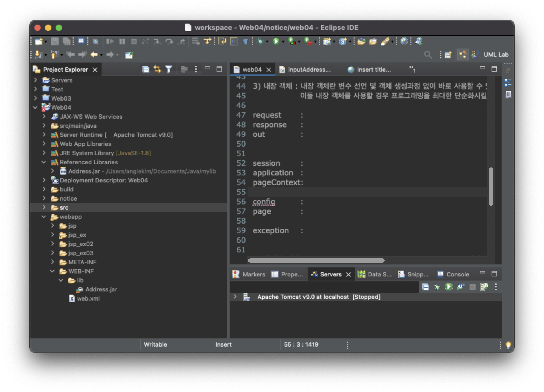Viewport: 544px width, 392px height.
Task: Start Tomcat server with green play icon
Action: coord(449,287)
